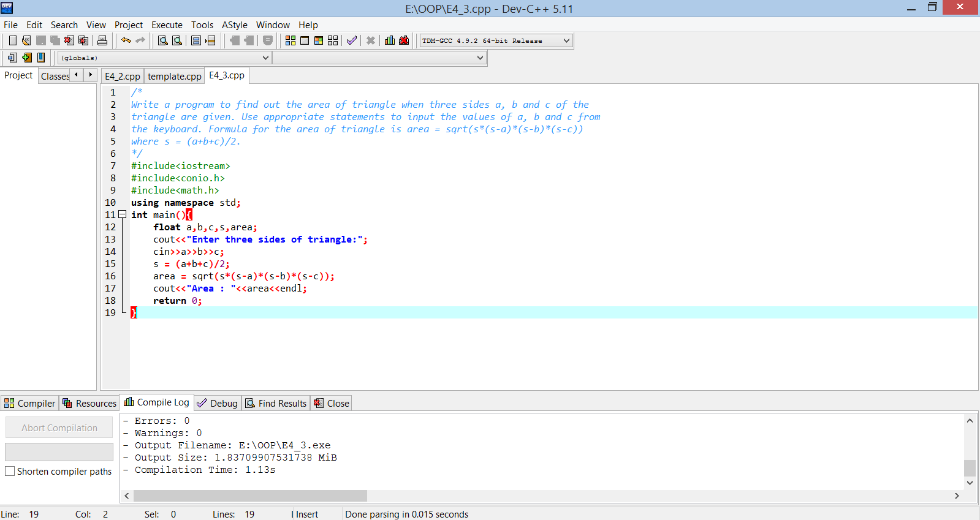Open the Compile Log bottom tab
This screenshot has width=980, height=520.
click(x=156, y=402)
